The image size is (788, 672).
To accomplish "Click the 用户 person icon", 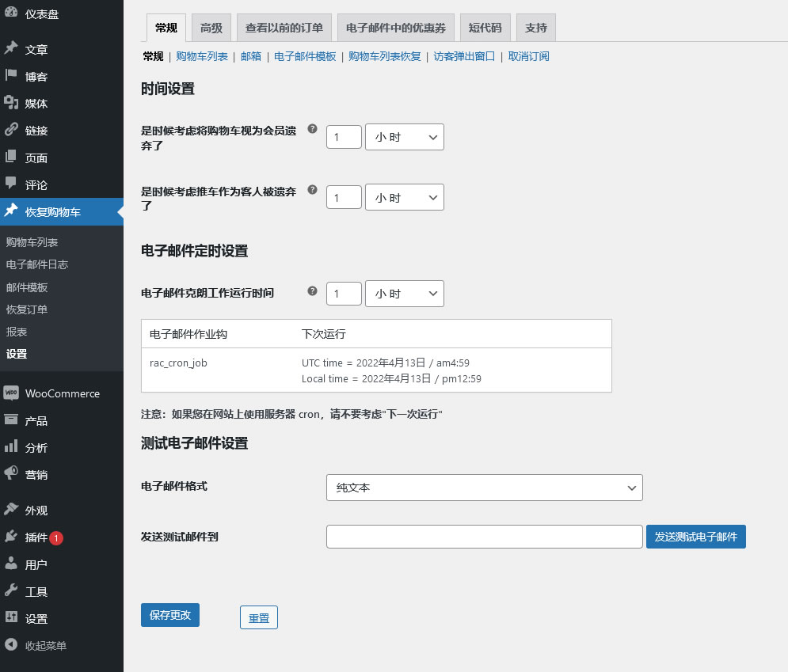I will click(11, 564).
